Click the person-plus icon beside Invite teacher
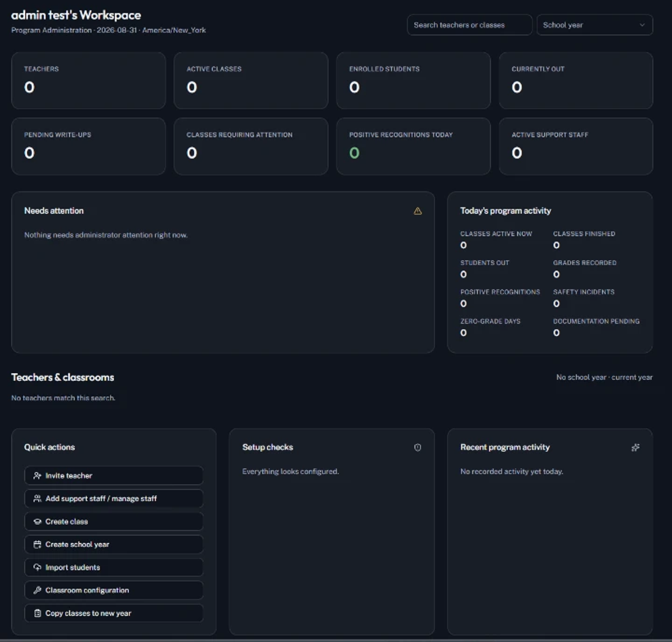The width and height of the screenshot is (672, 642). [37, 475]
